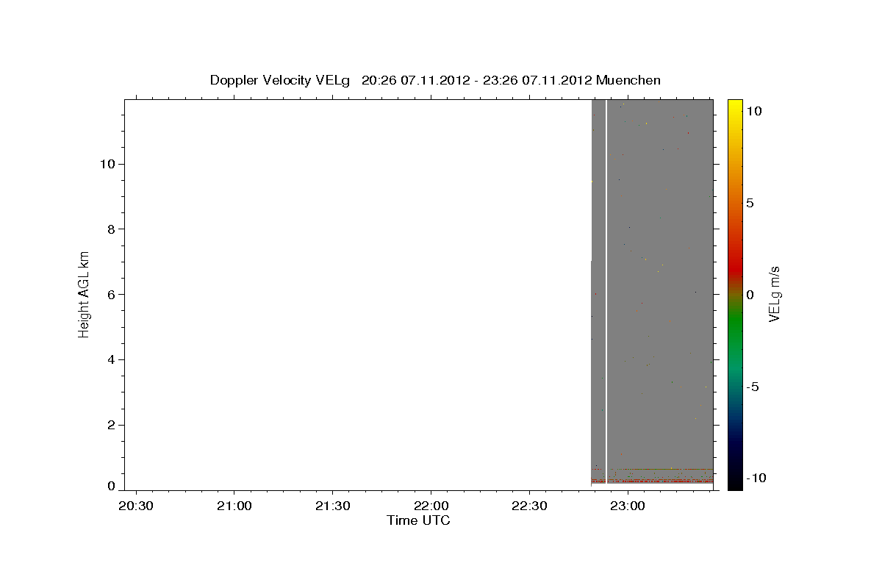Click the "Time UTC" axis label
This screenshot has height=588, width=882.
(418, 521)
